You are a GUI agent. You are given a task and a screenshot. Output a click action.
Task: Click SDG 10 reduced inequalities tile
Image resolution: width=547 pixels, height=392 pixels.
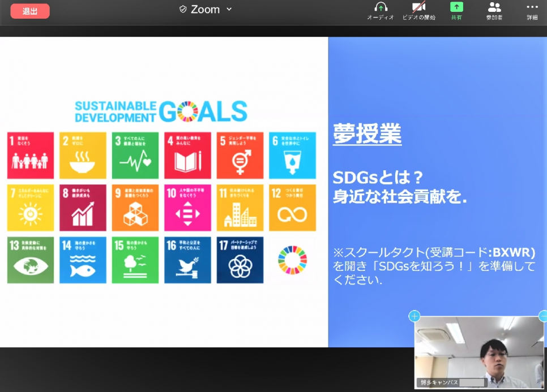click(187, 208)
